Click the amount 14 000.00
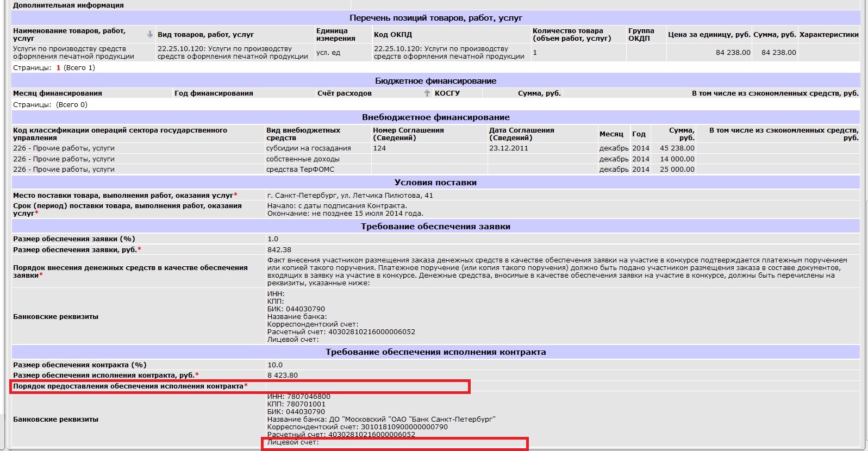 click(x=677, y=159)
